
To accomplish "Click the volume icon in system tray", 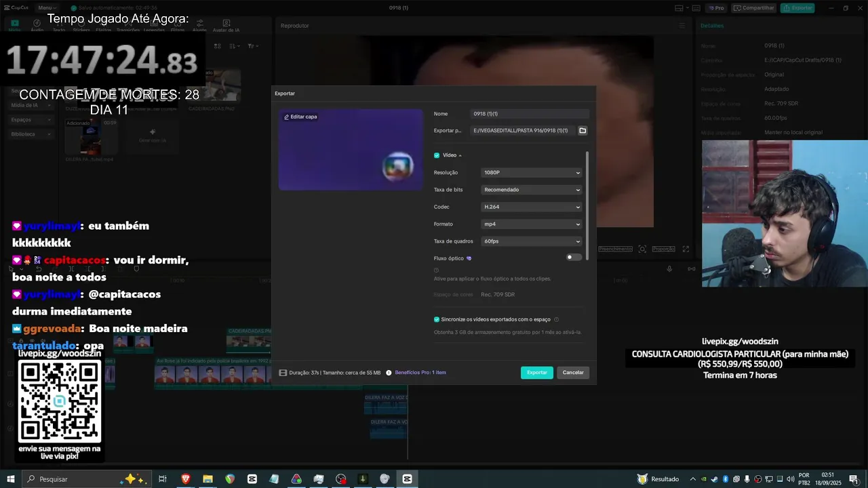I will click(x=790, y=479).
